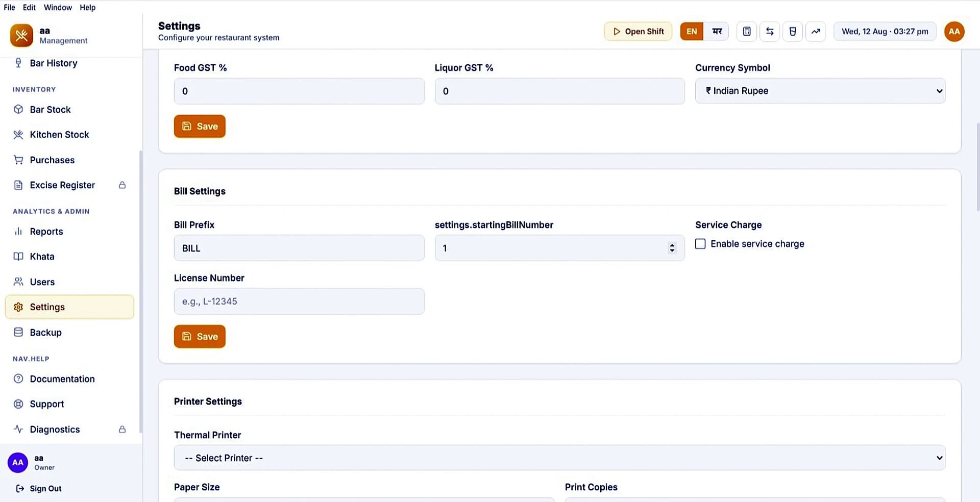The image size is (980, 502).
Task: Click the Backup database icon
Action: pyautogui.click(x=18, y=332)
